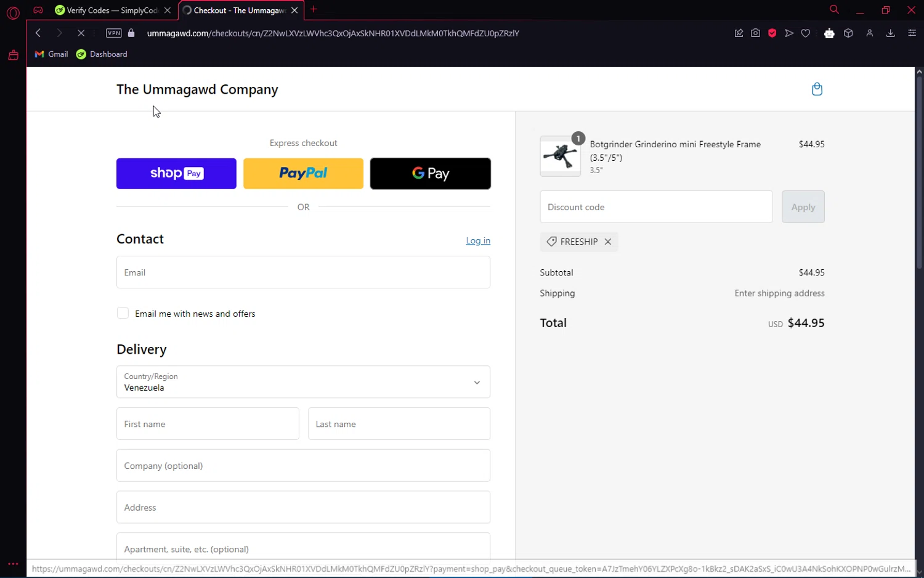This screenshot has height=578, width=924.
Task: Focus the Apartment, suite field
Action: (303, 547)
